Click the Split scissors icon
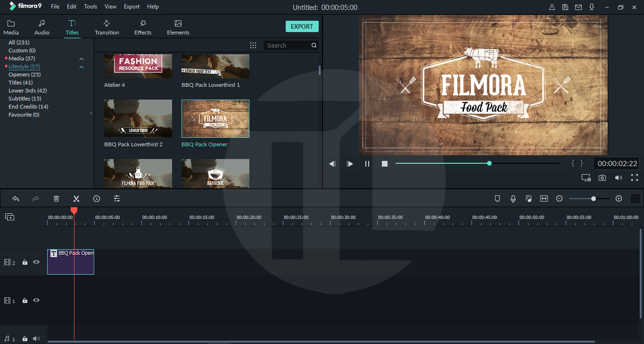Image resolution: width=644 pixels, height=344 pixels. click(76, 199)
